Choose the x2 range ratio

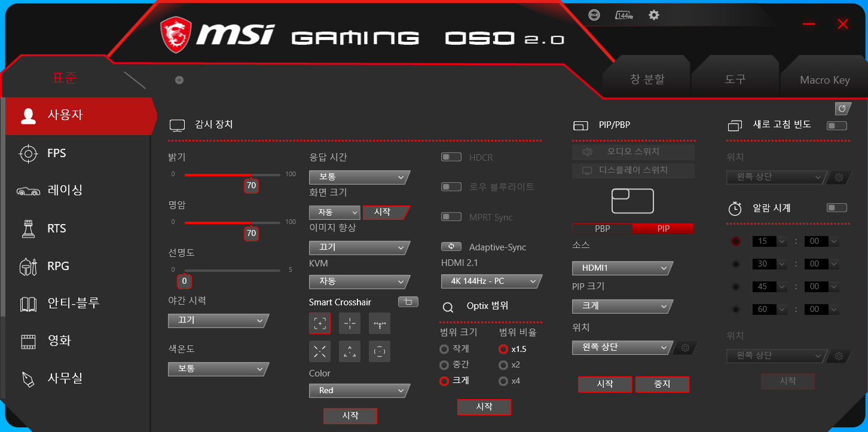[x=503, y=365]
